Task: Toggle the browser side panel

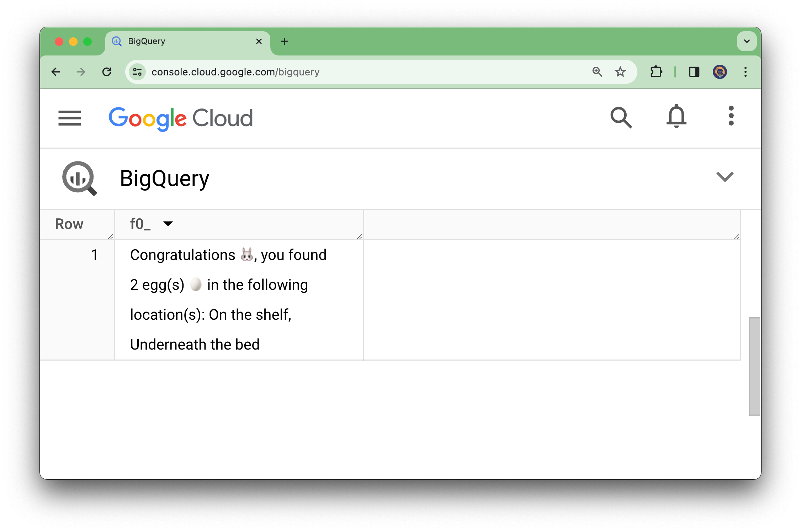Action: [x=694, y=72]
